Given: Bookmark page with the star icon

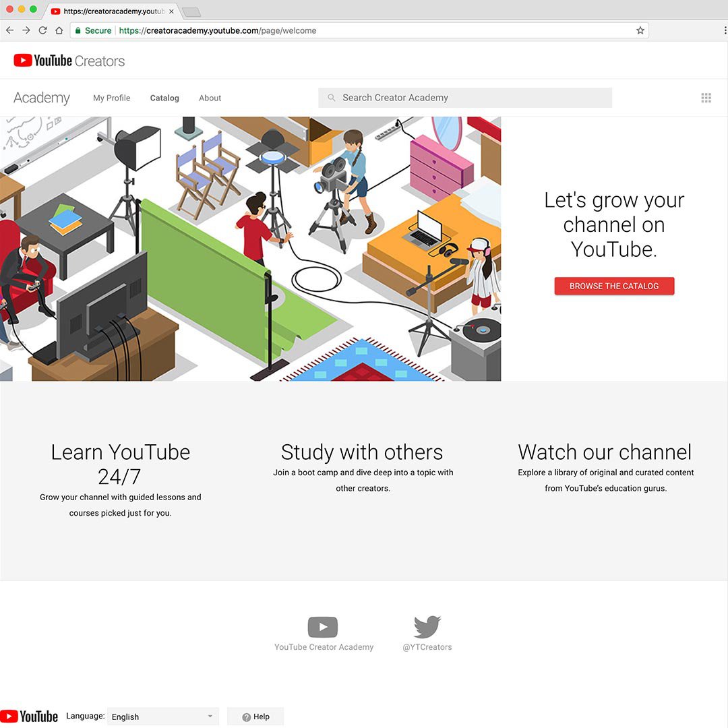Looking at the screenshot, I should [x=640, y=30].
